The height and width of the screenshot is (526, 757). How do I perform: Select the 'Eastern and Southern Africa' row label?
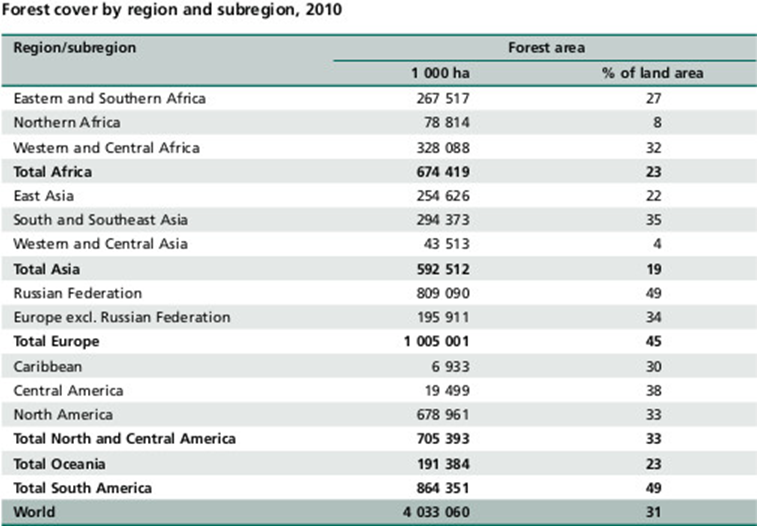[x=110, y=98]
